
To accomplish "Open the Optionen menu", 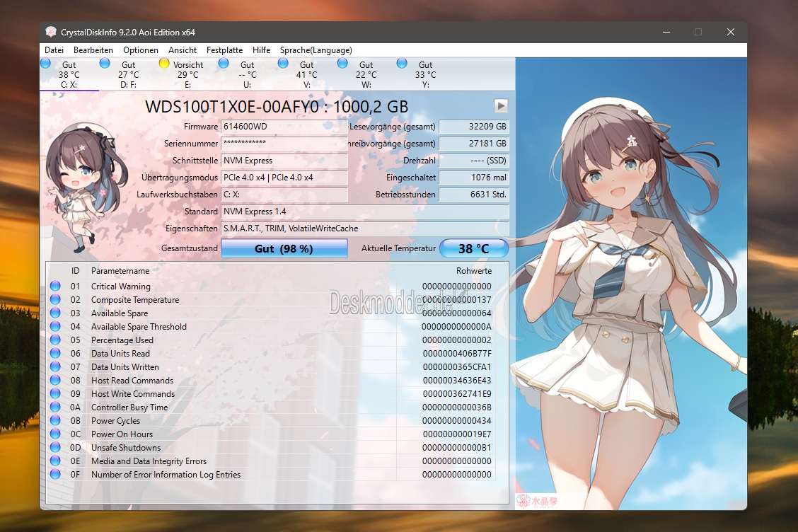I will pos(141,50).
